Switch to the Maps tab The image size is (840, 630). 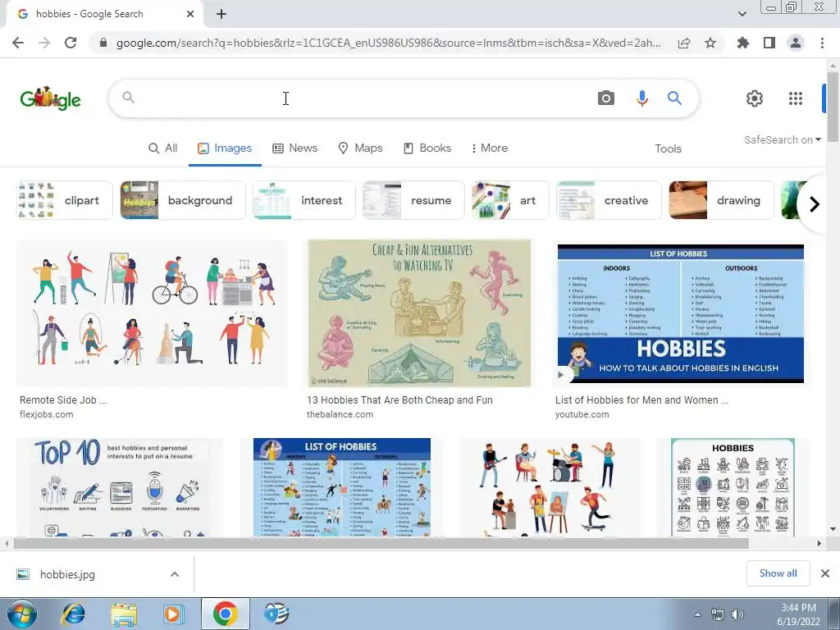(x=361, y=148)
